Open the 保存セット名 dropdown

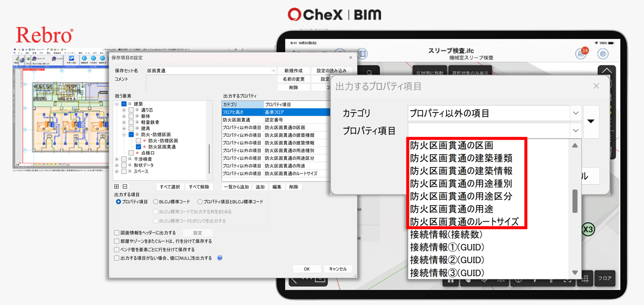pyautogui.click(x=273, y=71)
